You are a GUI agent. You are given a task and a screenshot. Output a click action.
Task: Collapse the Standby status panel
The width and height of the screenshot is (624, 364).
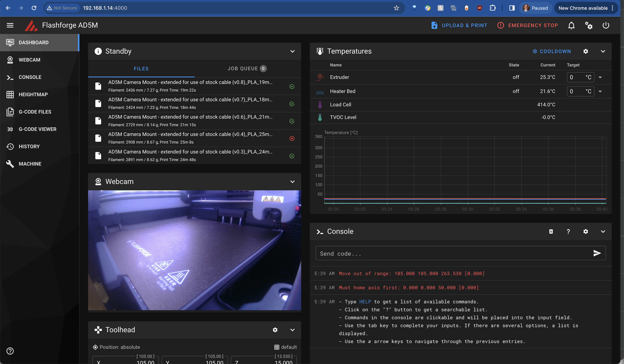pos(292,51)
